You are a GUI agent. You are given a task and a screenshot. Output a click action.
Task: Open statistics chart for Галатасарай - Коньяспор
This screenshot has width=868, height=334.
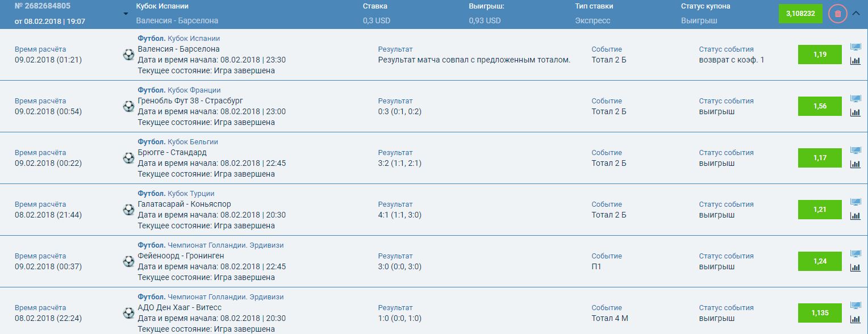click(x=856, y=216)
